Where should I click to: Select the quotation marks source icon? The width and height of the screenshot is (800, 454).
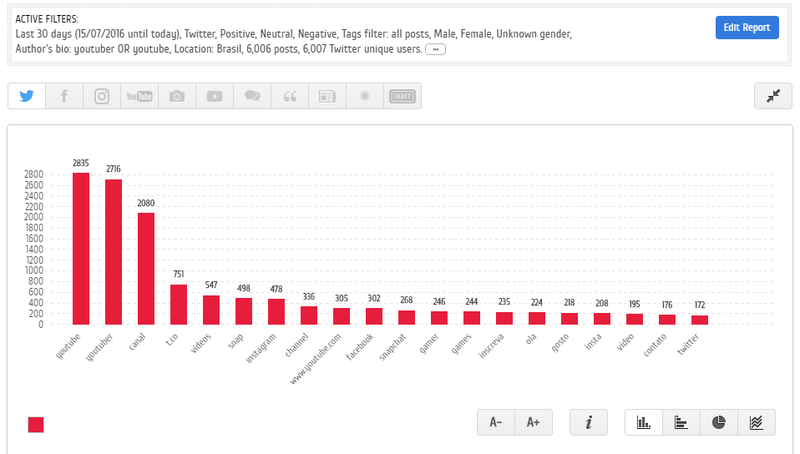[290, 96]
